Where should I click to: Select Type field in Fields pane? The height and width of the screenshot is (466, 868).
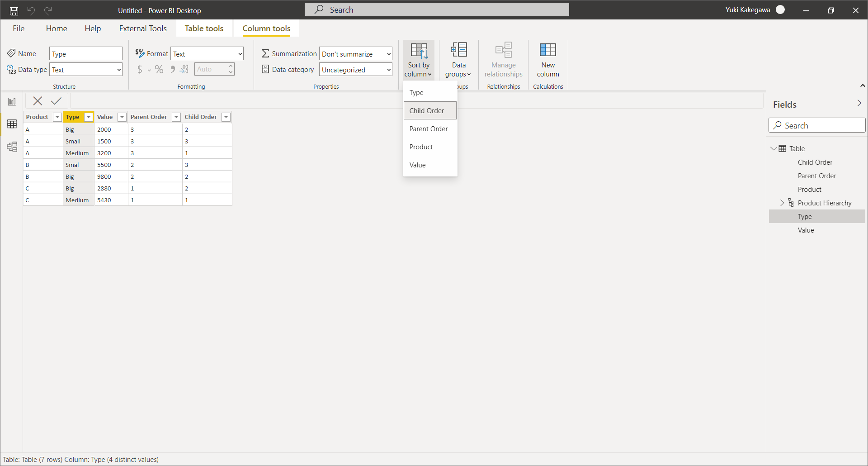tap(817, 217)
